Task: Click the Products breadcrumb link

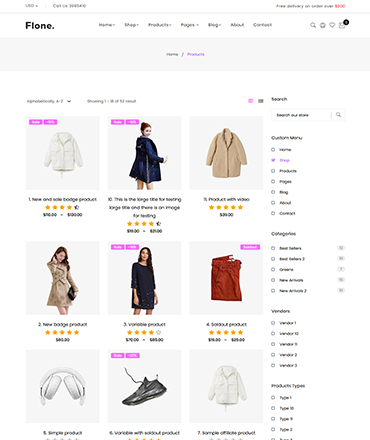Action: (x=196, y=54)
